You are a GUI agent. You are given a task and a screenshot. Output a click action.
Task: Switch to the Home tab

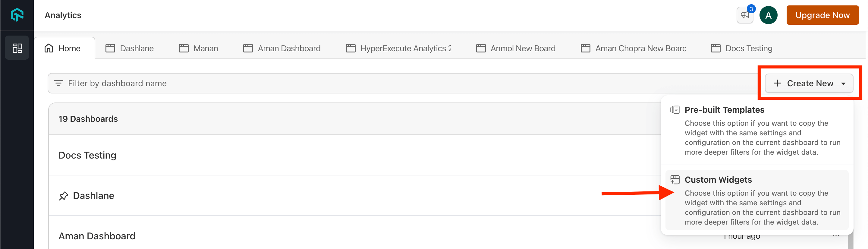tap(63, 49)
